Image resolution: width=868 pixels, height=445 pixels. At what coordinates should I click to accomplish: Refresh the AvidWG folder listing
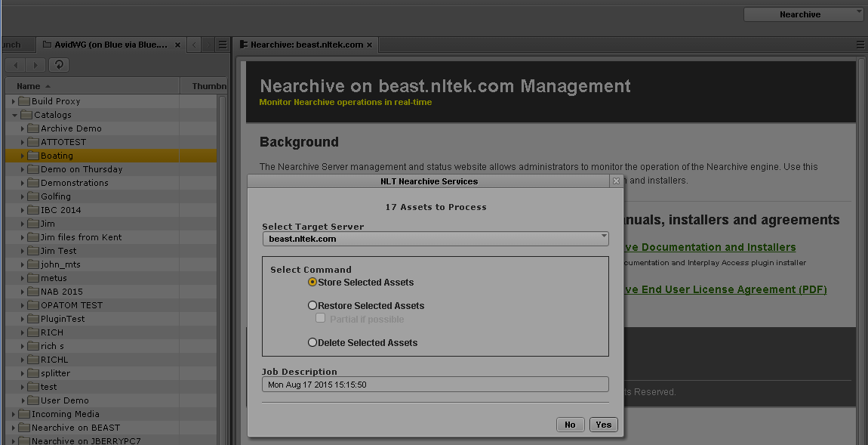click(59, 65)
